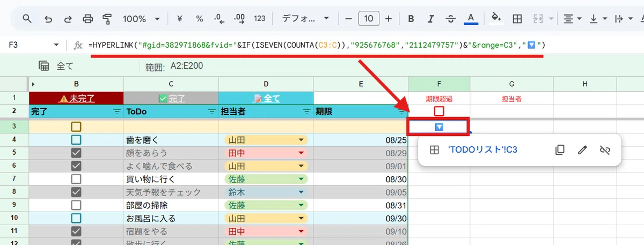Activate the paint format tool
The image size is (644, 245).
[107, 19]
